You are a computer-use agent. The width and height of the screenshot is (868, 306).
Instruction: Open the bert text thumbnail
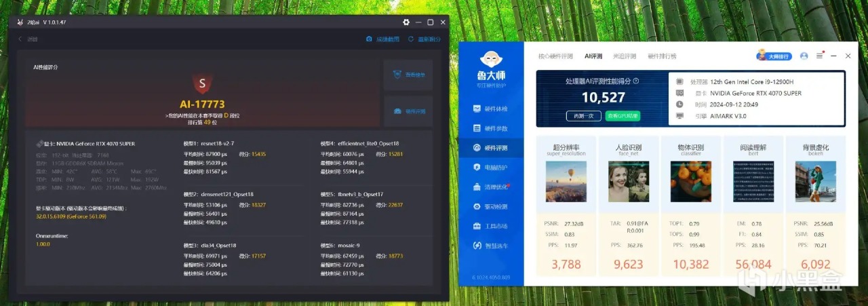(753, 181)
